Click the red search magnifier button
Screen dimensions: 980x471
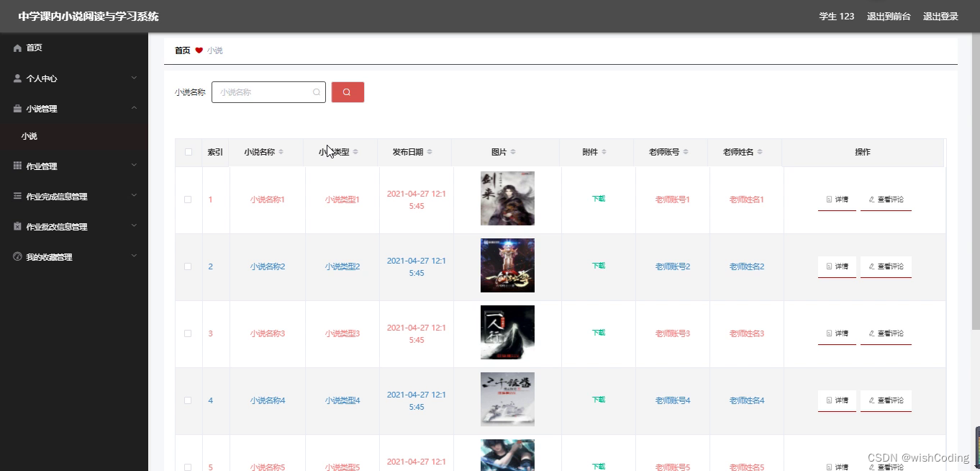[348, 92]
